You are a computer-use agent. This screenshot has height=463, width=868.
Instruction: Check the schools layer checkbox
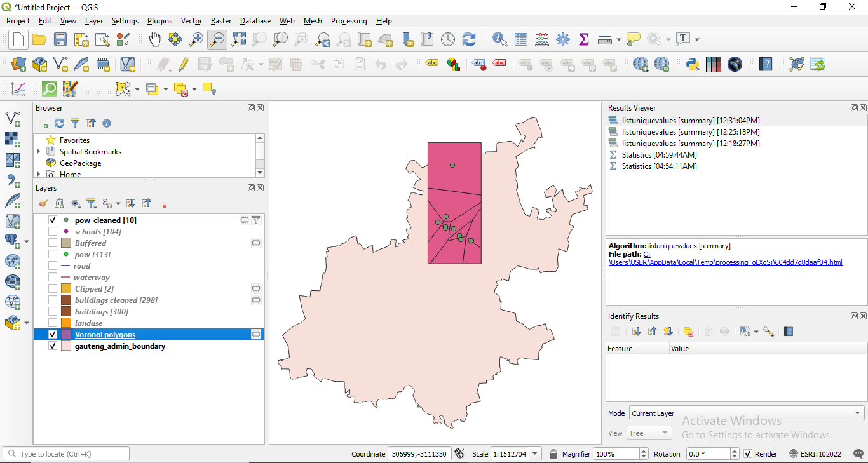coord(53,232)
